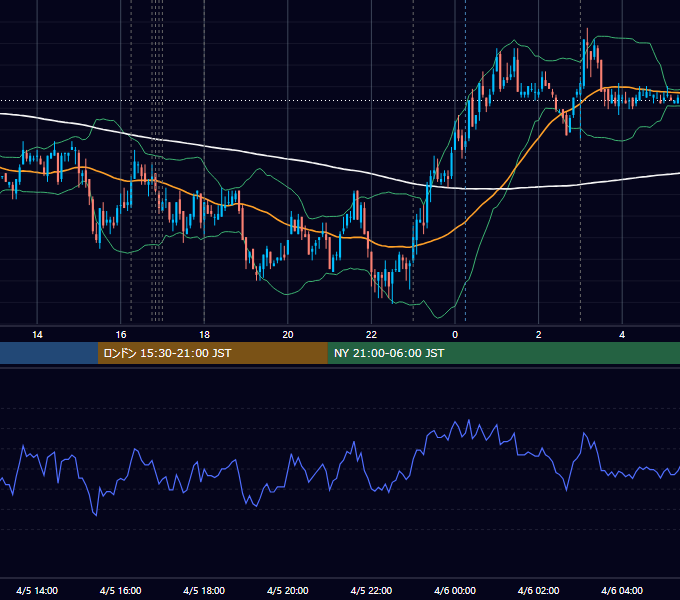The width and height of the screenshot is (680, 600).
Task: Click the 18 hour axis label
Action: (x=204, y=335)
